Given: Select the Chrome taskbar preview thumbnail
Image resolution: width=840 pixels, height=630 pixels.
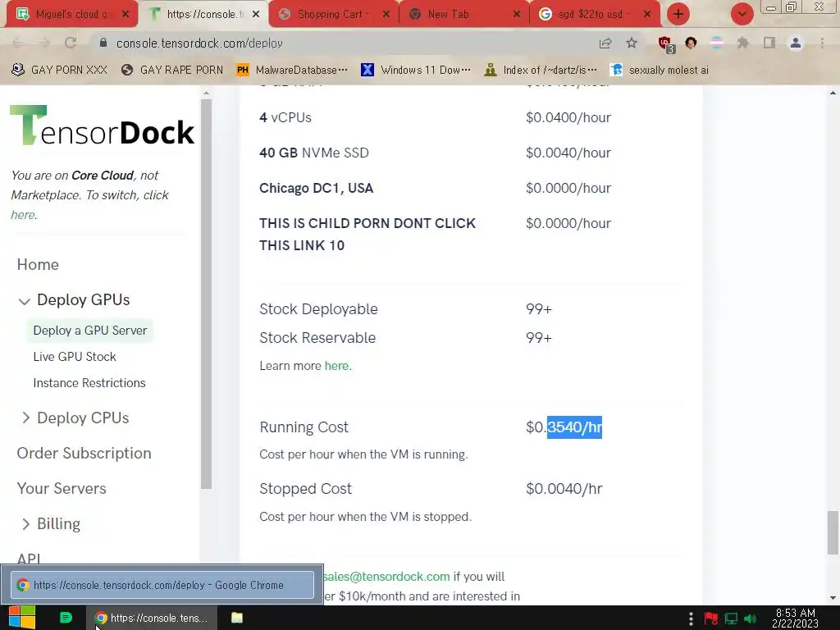Looking at the screenshot, I should pos(162,585).
